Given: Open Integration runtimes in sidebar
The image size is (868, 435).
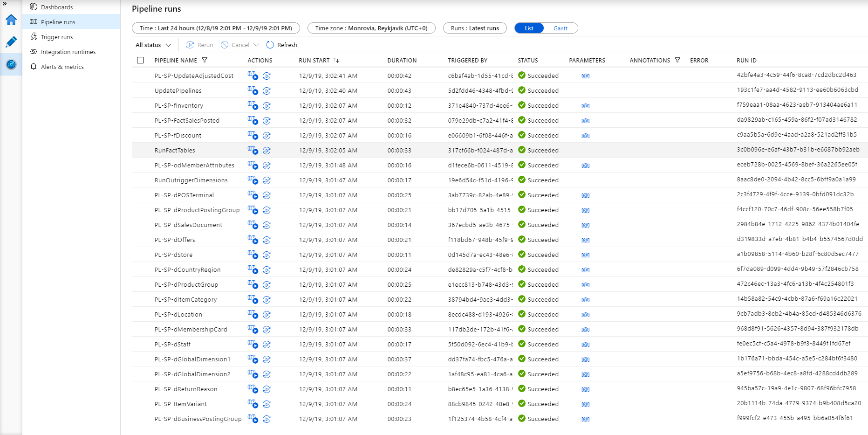Looking at the screenshot, I should [68, 52].
